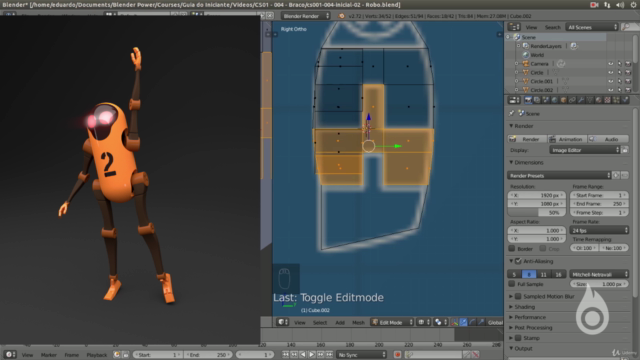The image size is (640, 360).
Task: Expand the RenderLayers tree item
Action: (x=519, y=46)
